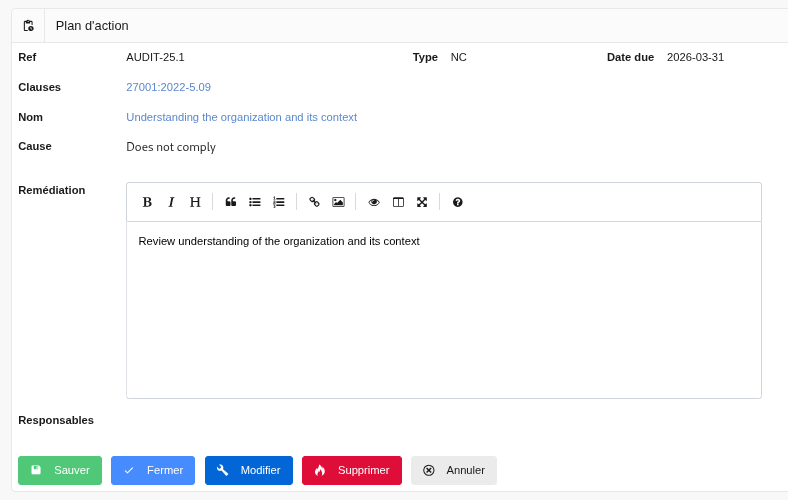Viewport: 788px width, 500px height.
Task: Click inside the remediation text area
Action: click(x=443, y=310)
